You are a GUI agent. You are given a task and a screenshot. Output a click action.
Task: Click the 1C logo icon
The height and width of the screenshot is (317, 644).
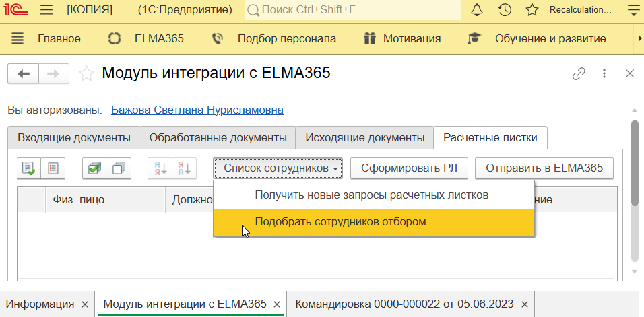(x=15, y=10)
